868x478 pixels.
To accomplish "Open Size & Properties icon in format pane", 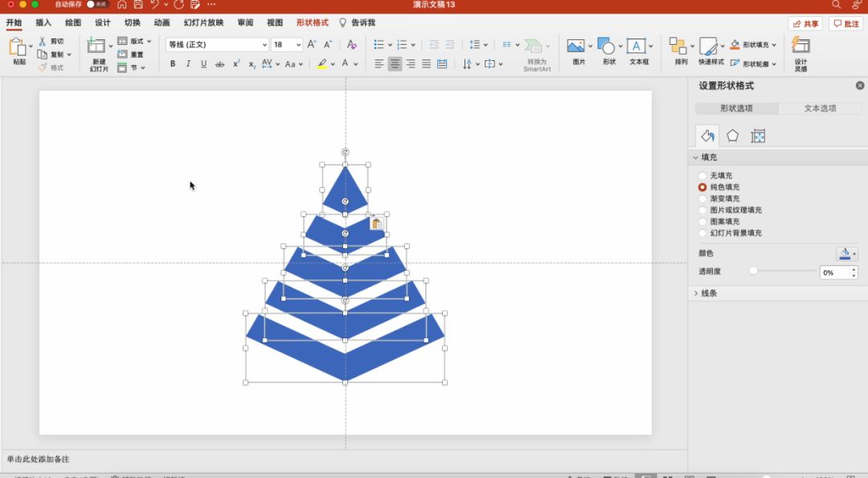I will click(x=758, y=136).
